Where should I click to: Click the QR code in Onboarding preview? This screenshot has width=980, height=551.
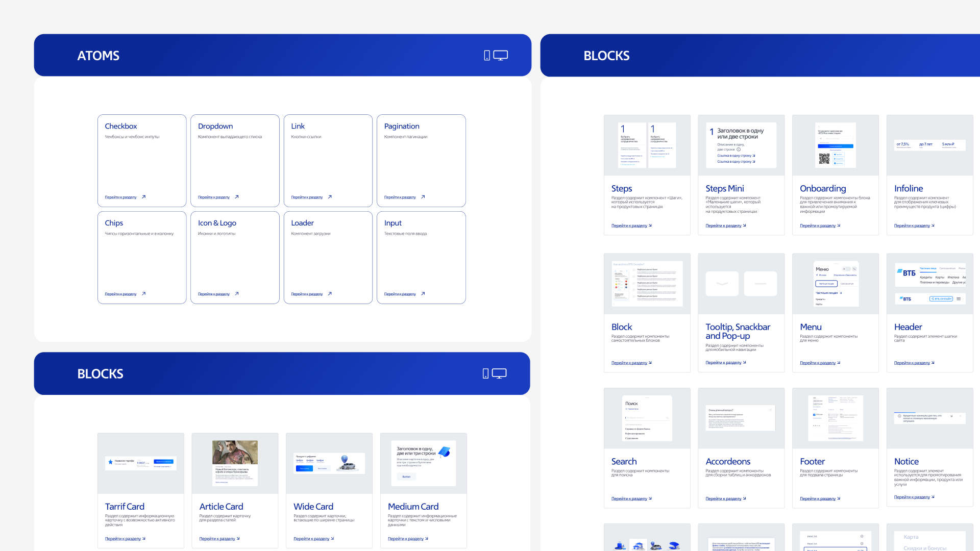[x=824, y=159]
